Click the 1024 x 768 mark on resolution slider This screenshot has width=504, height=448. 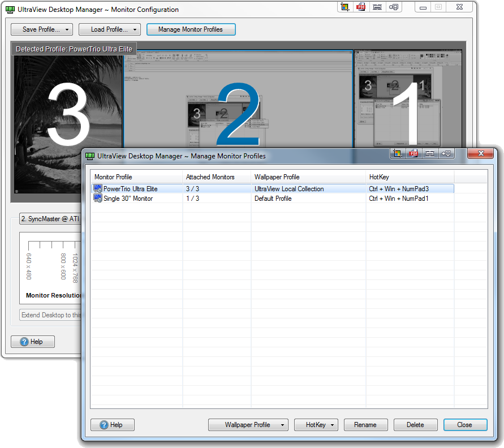75,268
